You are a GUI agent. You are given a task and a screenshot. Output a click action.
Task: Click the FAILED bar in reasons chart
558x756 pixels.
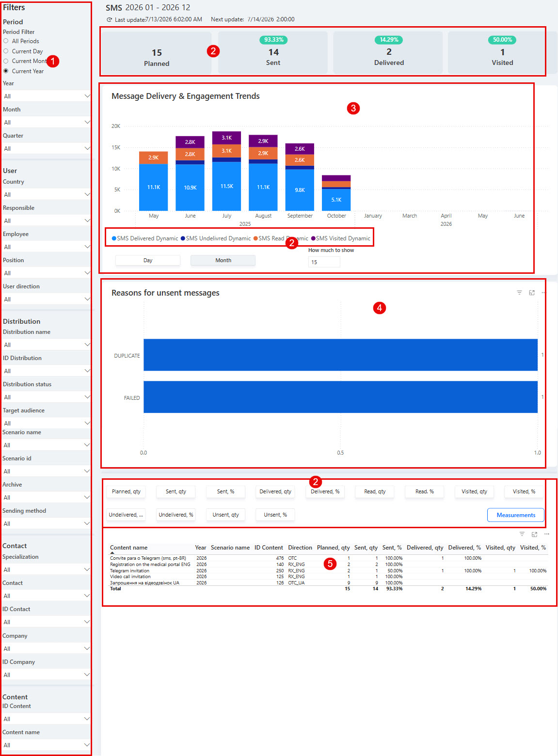340,397
